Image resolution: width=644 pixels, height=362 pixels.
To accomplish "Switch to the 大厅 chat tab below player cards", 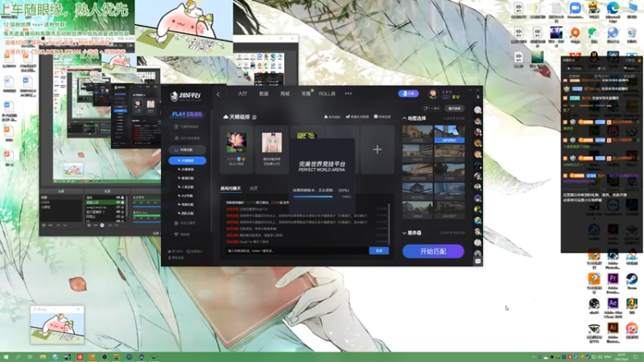I will (x=254, y=188).
